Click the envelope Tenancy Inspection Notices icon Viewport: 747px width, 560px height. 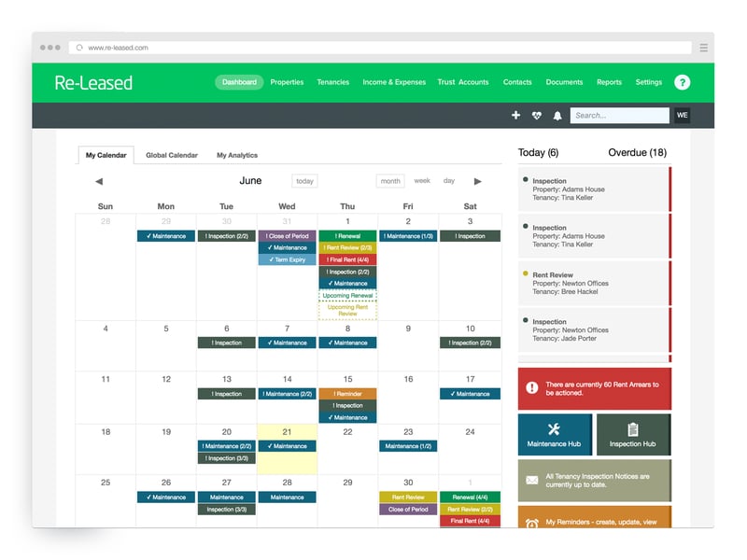[x=531, y=481]
